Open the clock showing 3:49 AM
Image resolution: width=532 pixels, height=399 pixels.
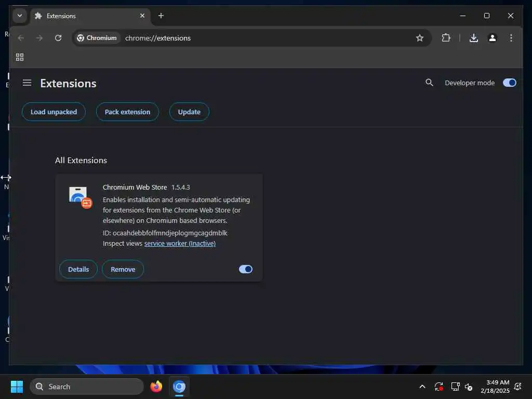(x=495, y=387)
